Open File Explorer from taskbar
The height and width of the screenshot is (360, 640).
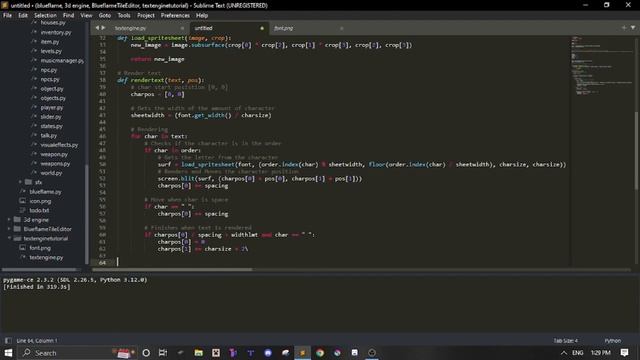coord(198,353)
